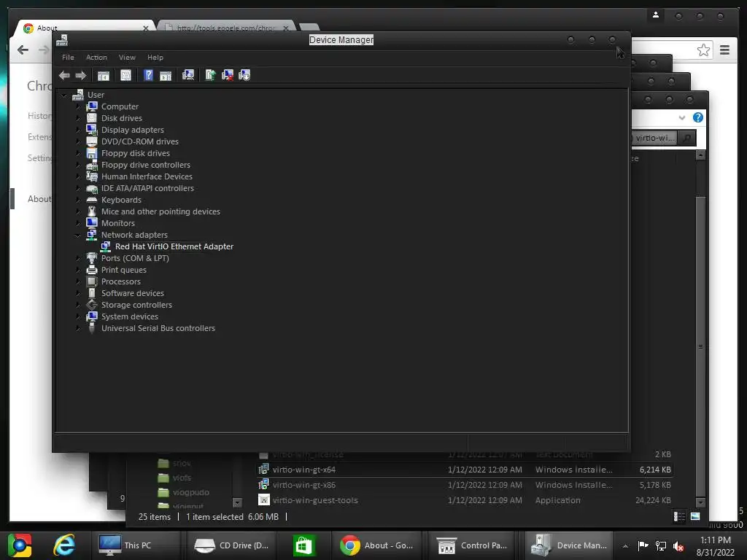747x560 pixels.
Task: Bookmark page with Chrome star icon
Action: tap(703, 50)
